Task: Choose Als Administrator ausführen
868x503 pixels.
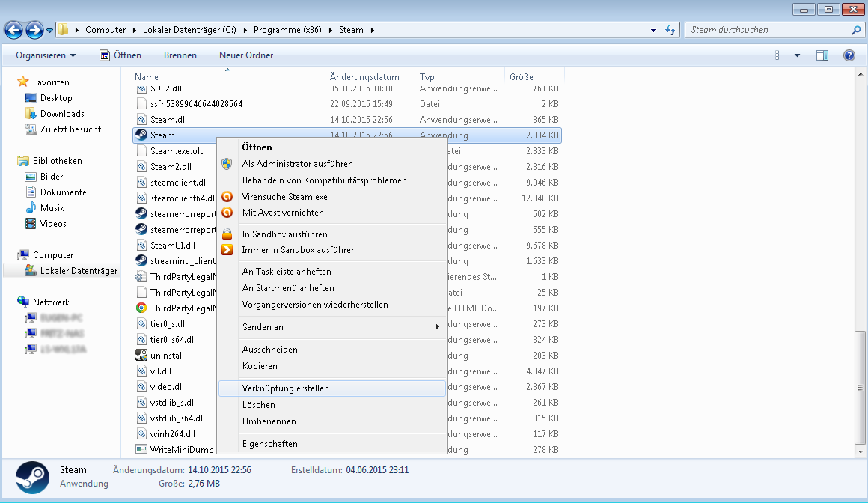Action: tap(332, 164)
